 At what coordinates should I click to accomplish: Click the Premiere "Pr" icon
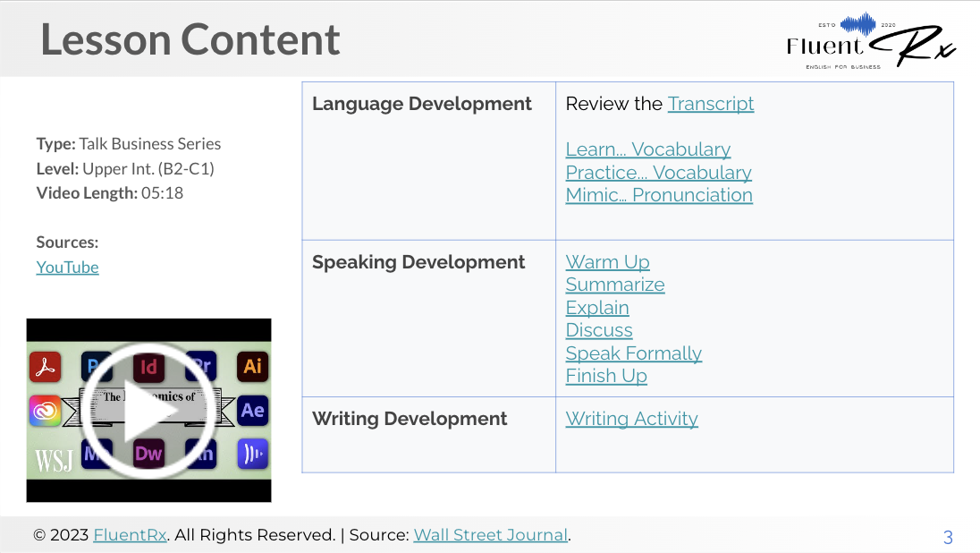pyautogui.click(x=201, y=364)
